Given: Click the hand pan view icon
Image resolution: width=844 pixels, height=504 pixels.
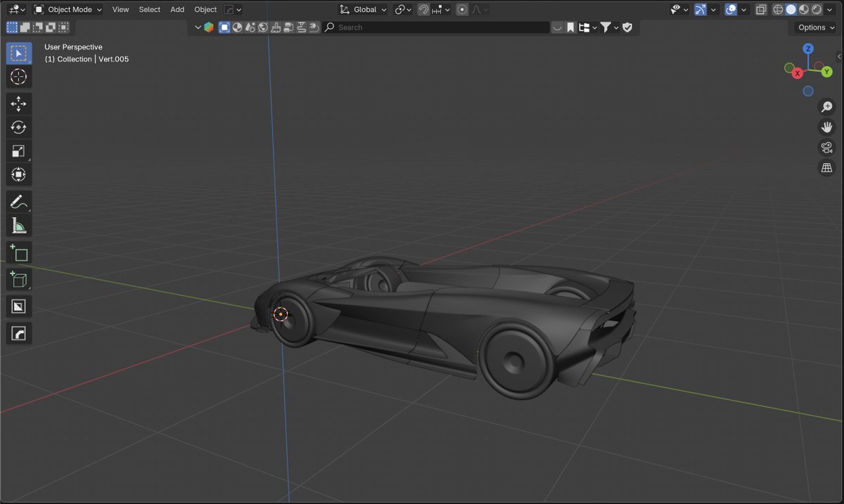Looking at the screenshot, I should click(x=826, y=127).
